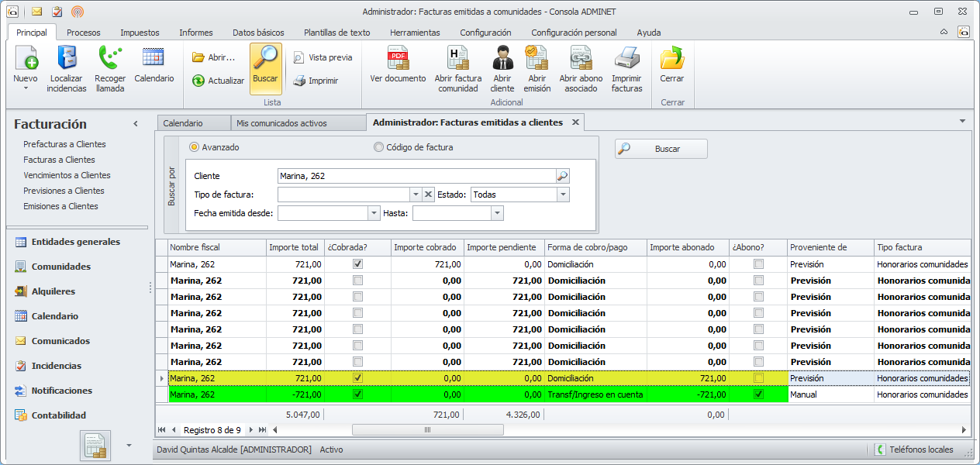Screen dimensions: 980x465
Task: Select the Avanzado radio button
Action: 195,147
